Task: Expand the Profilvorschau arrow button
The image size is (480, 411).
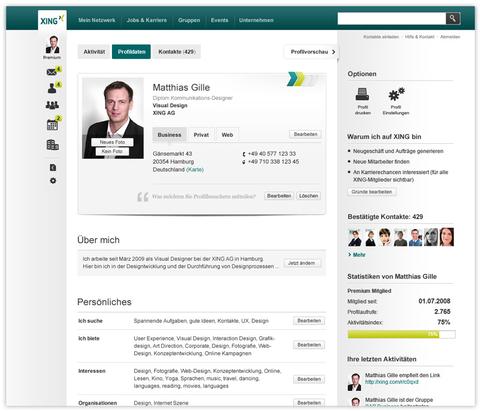Action: (312, 52)
